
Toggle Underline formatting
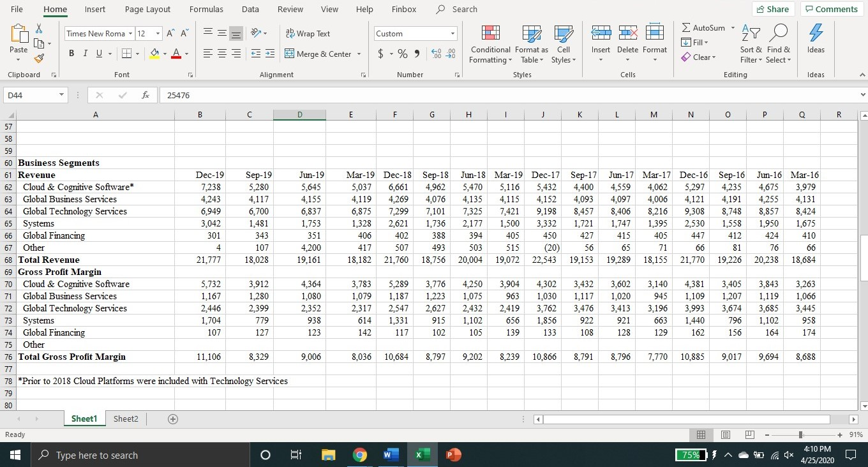tap(100, 54)
